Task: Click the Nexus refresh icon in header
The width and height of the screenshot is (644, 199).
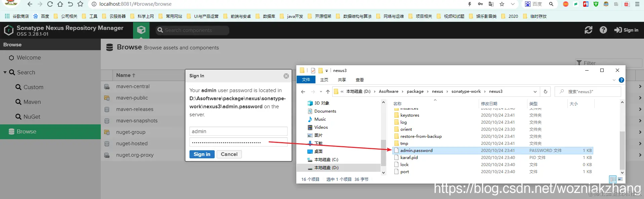Action: click(x=589, y=30)
